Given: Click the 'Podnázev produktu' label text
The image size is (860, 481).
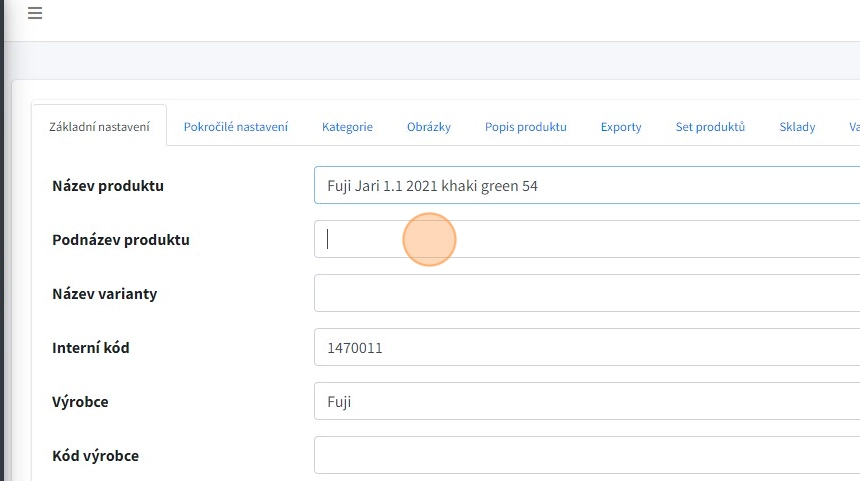Looking at the screenshot, I should click(x=120, y=240).
